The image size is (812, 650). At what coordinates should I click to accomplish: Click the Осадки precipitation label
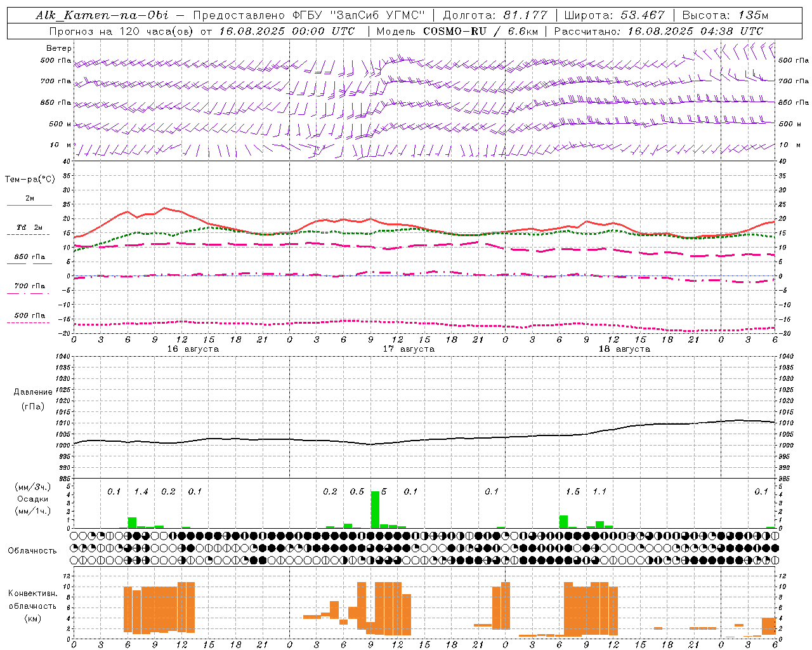(33, 499)
